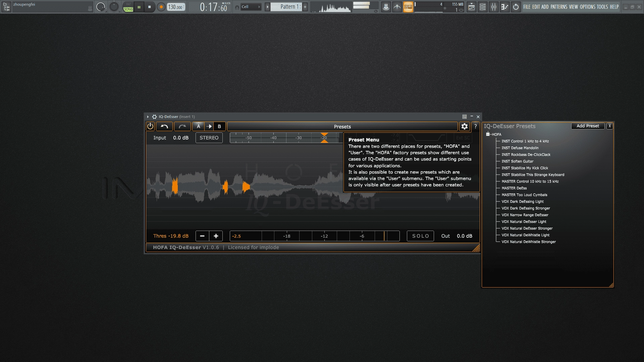Image resolution: width=644 pixels, height=362 pixels.
Task: Undo last change in IQ-DeEsser
Action: coord(164,126)
